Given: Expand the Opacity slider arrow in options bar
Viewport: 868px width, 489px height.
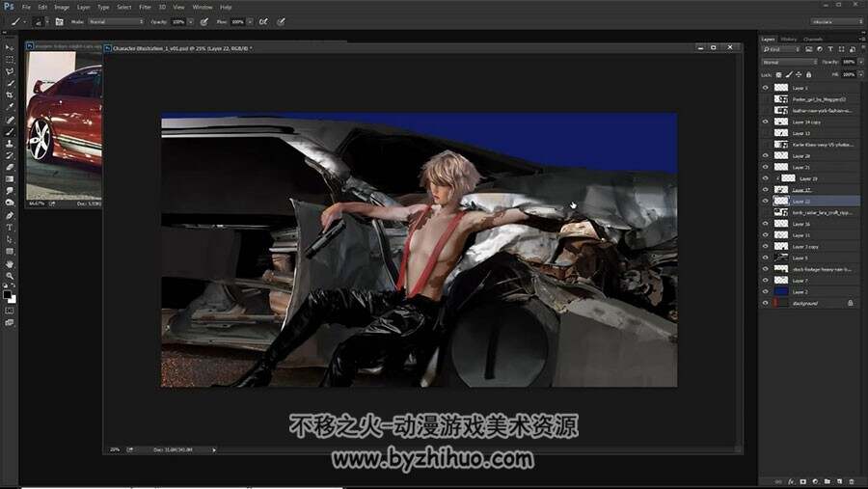Looking at the screenshot, I should click(190, 21).
